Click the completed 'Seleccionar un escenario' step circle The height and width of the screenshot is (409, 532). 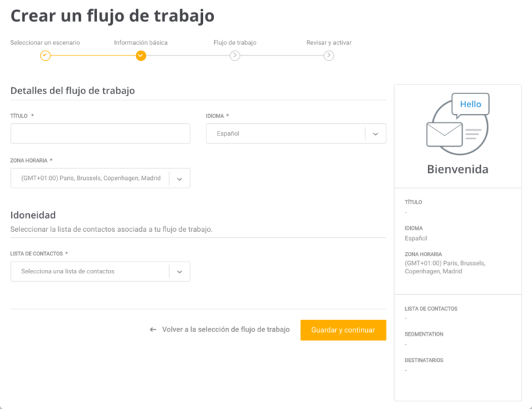click(45, 55)
